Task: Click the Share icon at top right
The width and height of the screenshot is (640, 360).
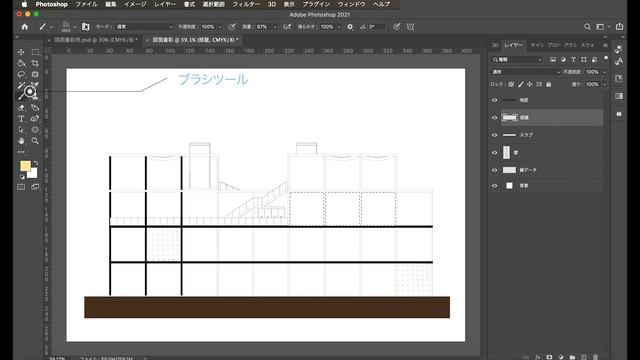Action: tap(619, 27)
